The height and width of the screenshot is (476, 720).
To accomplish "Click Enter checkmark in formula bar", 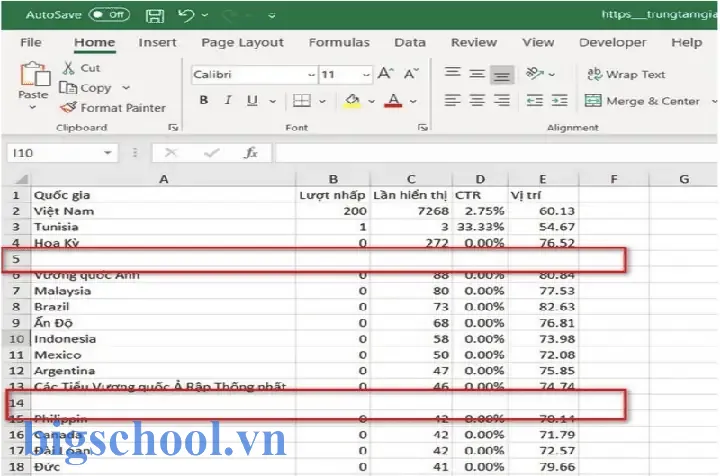I will (x=211, y=152).
